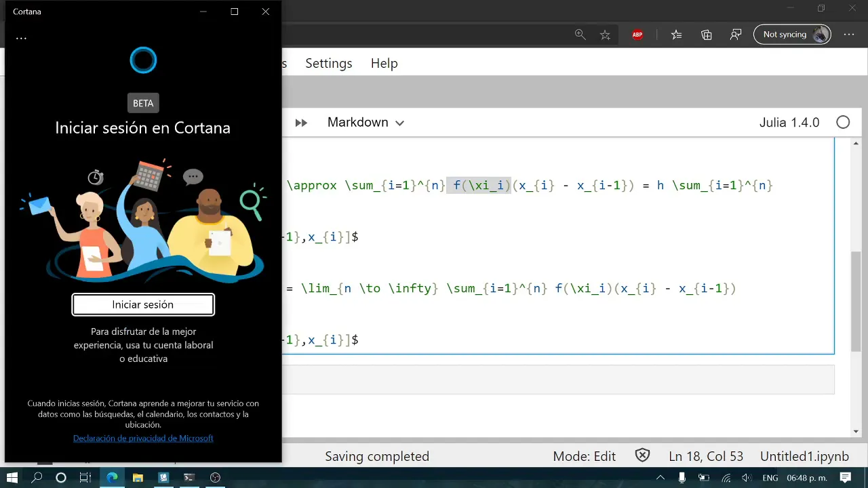The image size is (868, 488).
Task: Click Ln 18, Col 53 cursor position
Action: coord(706,457)
